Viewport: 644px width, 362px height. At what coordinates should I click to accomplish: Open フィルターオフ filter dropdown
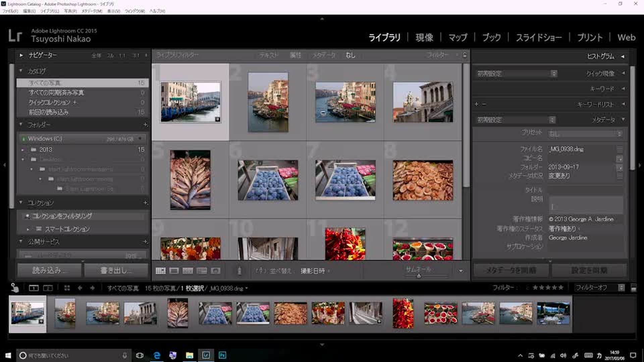[x=599, y=288]
